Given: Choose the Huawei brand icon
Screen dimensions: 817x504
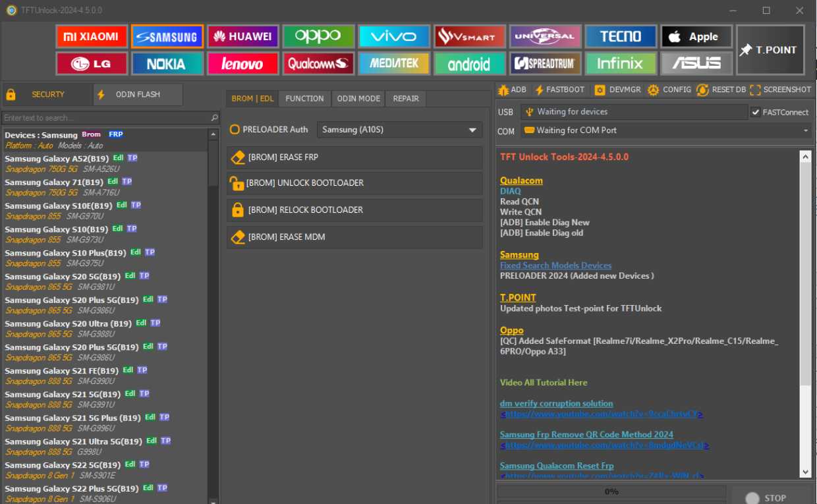Looking at the screenshot, I should (x=243, y=37).
